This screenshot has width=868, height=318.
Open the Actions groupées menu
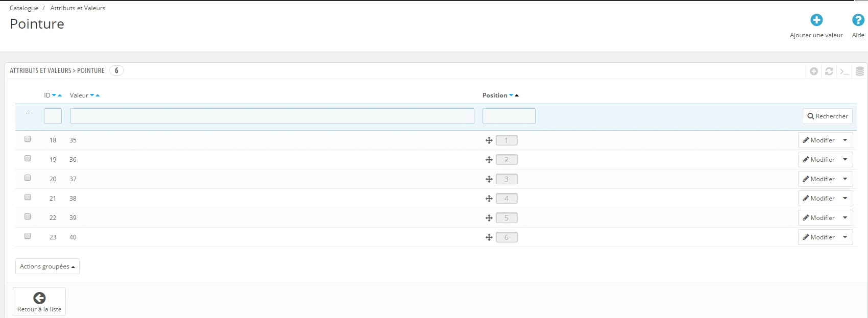pos(47,266)
